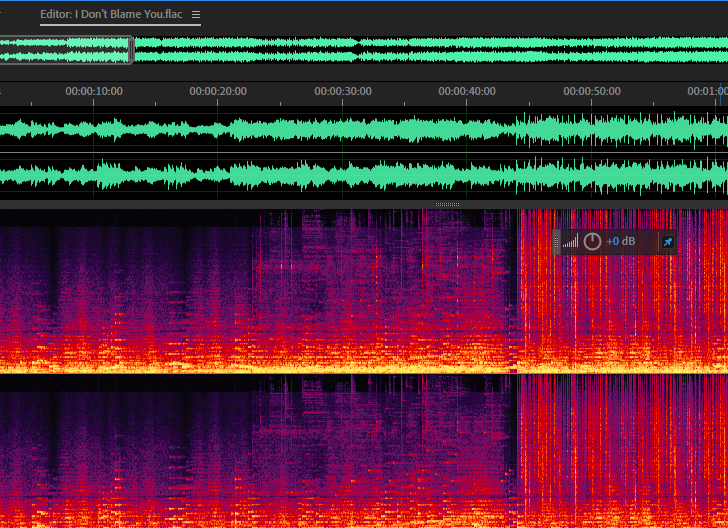Click the HUD amplitude bars icon
The height and width of the screenshot is (528, 728).
pyautogui.click(x=571, y=241)
